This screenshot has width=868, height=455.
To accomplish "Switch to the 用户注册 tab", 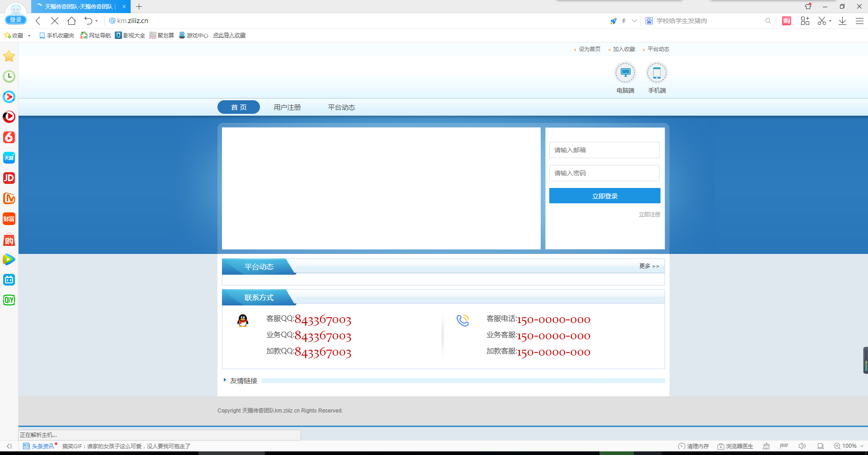I will pyautogui.click(x=288, y=107).
